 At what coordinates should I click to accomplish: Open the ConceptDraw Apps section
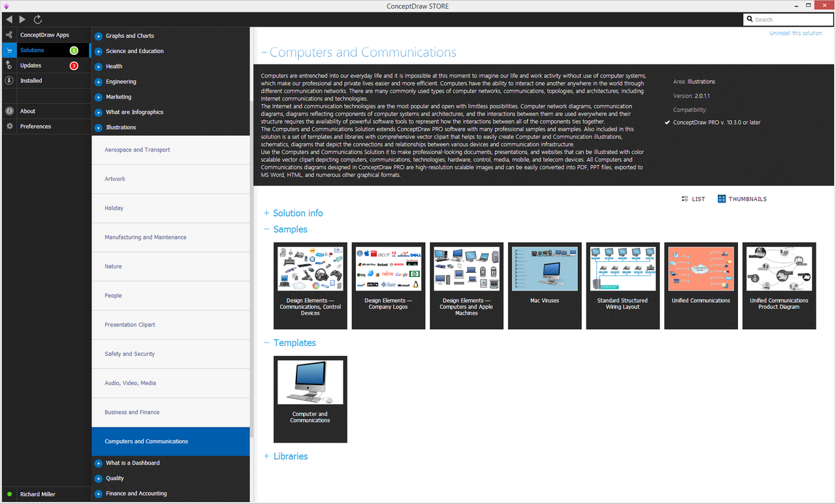(46, 35)
